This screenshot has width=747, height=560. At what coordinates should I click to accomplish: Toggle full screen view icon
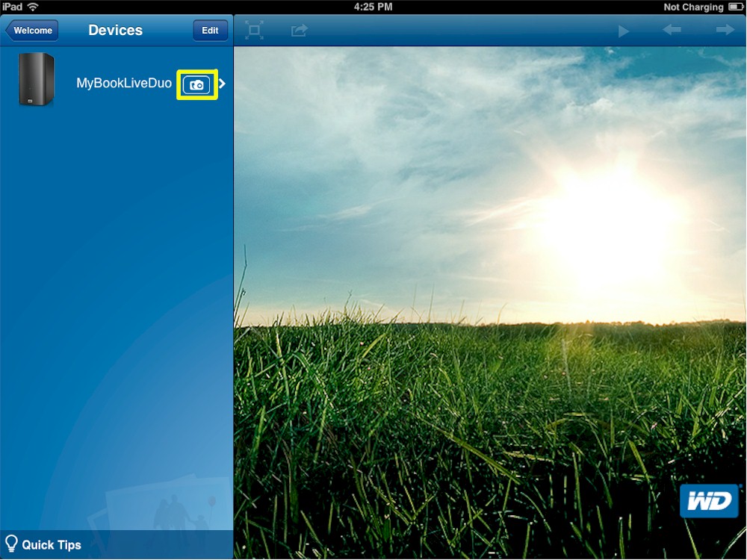(255, 31)
